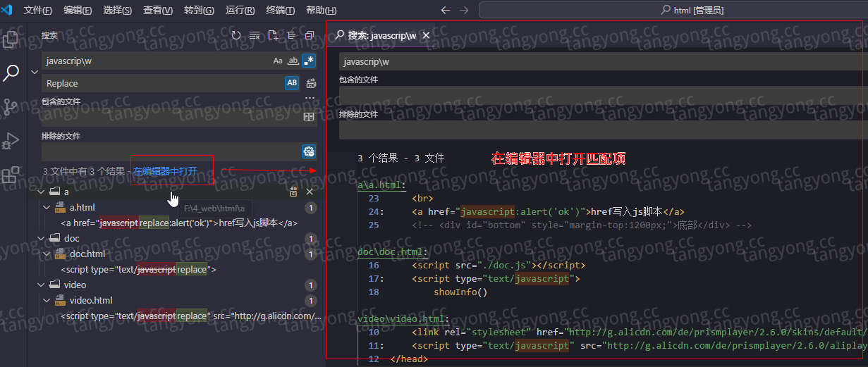
Task: Toggle use exclude settings and ignore files
Action: [309, 151]
